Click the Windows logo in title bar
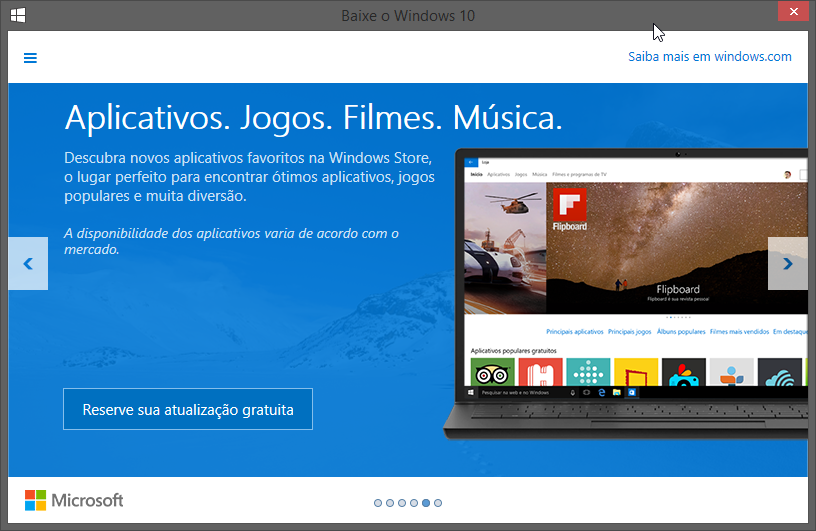 pos(18,15)
